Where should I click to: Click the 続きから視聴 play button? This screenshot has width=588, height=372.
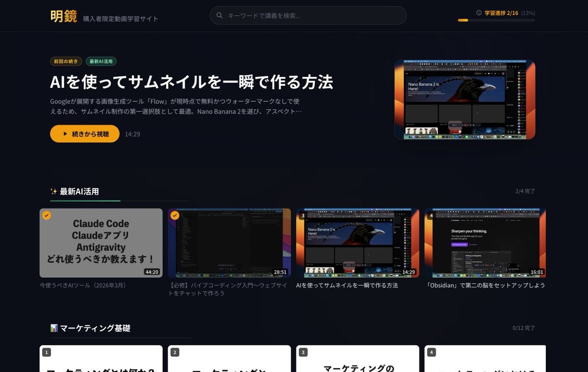point(85,134)
